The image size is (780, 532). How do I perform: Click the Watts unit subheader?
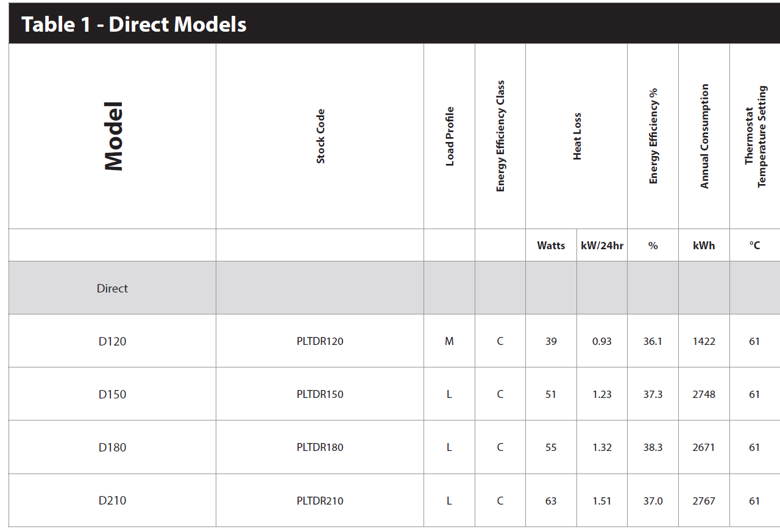[x=551, y=246]
